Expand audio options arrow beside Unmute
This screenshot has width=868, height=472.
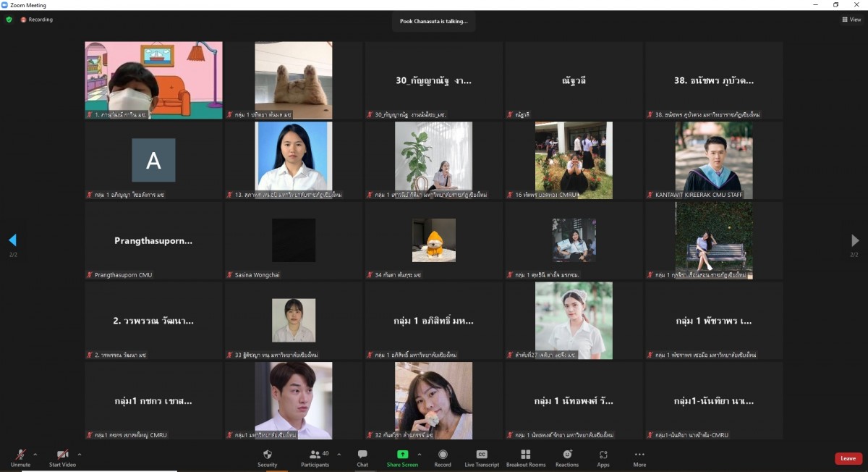(x=35, y=455)
